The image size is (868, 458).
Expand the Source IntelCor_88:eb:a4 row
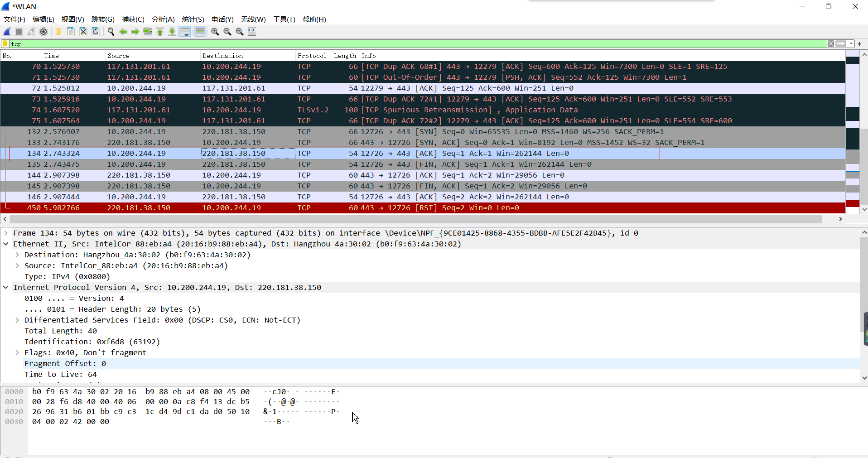pos(17,265)
